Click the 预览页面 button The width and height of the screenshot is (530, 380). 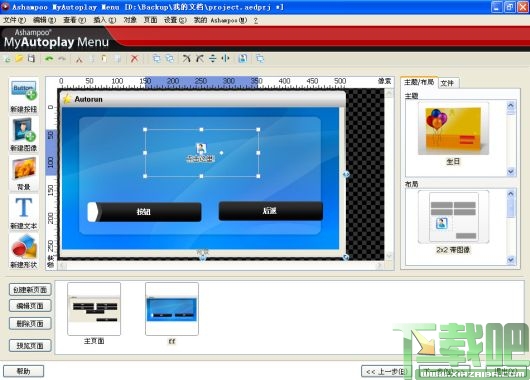tap(30, 346)
